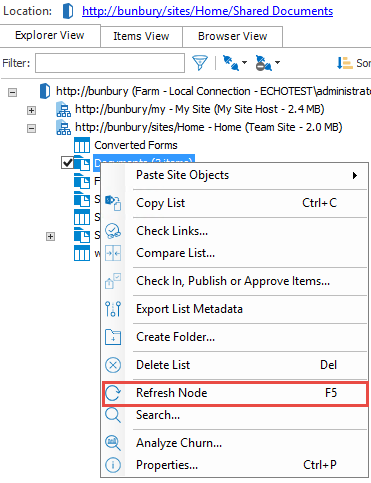The height and width of the screenshot is (483, 371).
Task: Click the Copy List icon
Action: pos(113,203)
